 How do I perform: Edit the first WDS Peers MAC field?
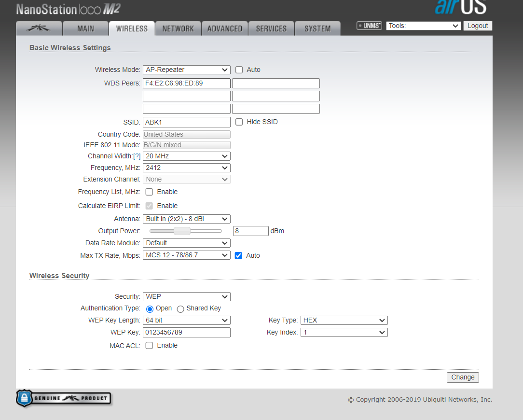coord(186,83)
